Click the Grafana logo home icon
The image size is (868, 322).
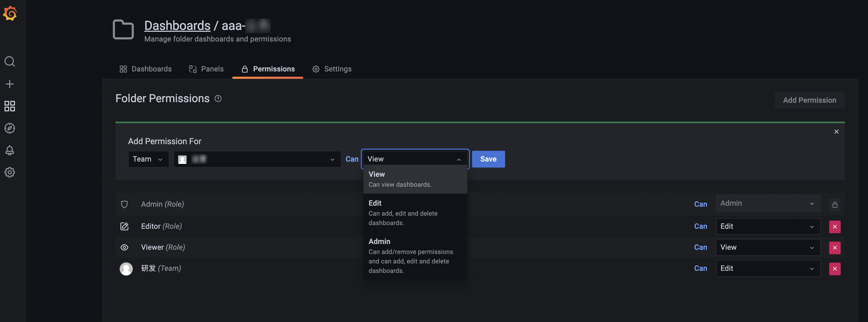click(x=10, y=13)
